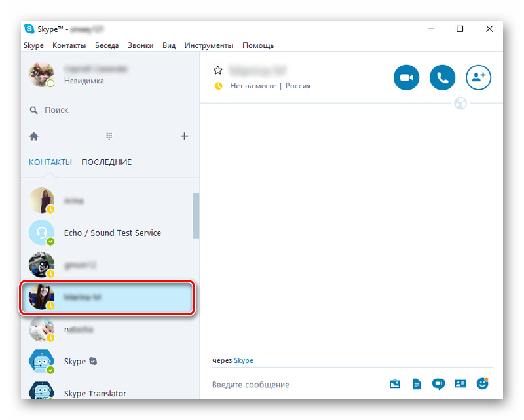Click the video message icon
The image size is (524, 420).
pyautogui.click(x=438, y=384)
